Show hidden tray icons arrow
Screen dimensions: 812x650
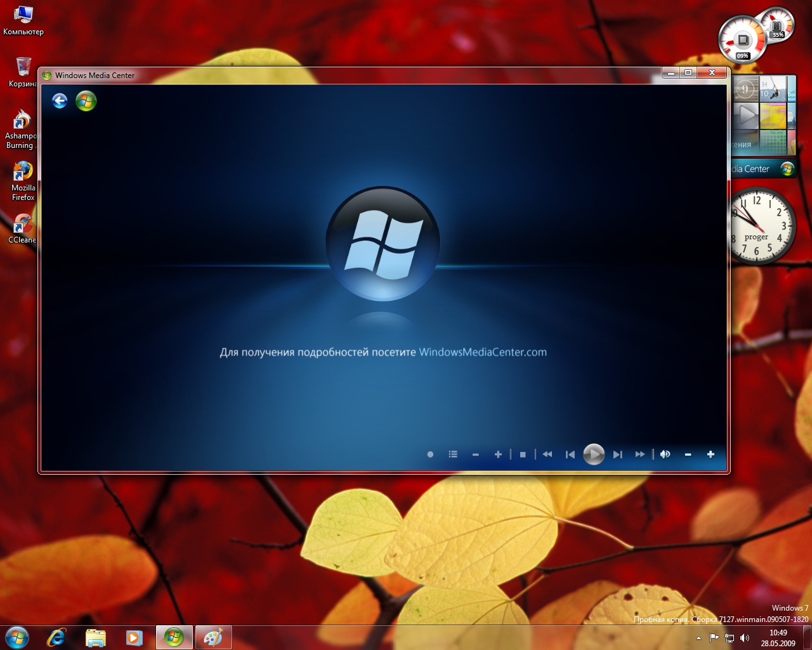pyautogui.click(x=698, y=638)
